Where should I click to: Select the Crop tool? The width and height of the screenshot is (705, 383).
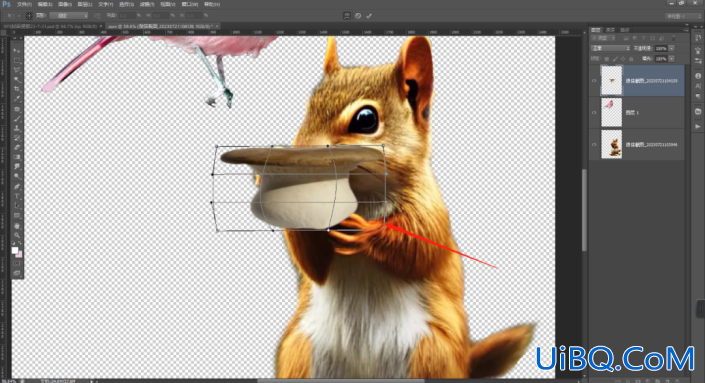[17, 89]
